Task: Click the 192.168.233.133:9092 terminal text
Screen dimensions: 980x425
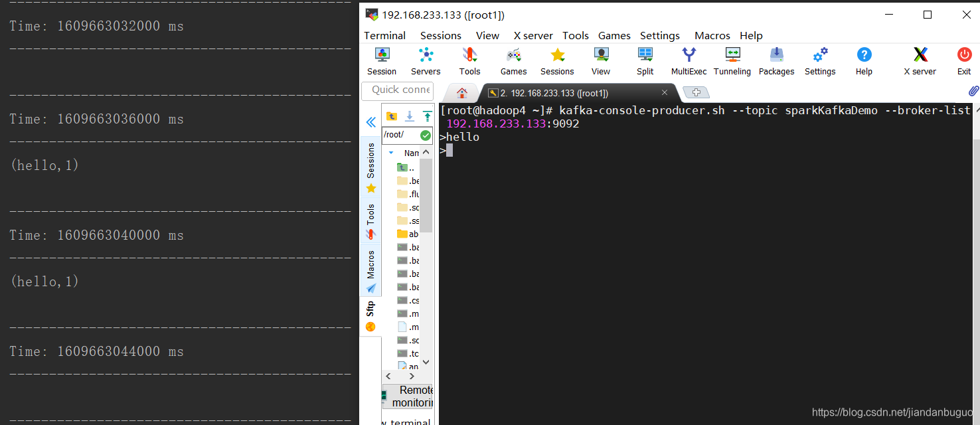Action: tap(513, 124)
